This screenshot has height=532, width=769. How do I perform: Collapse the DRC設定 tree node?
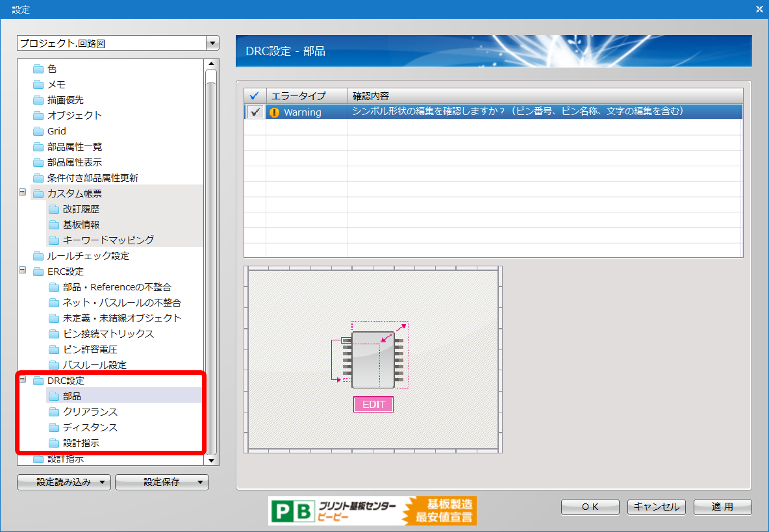click(x=23, y=380)
